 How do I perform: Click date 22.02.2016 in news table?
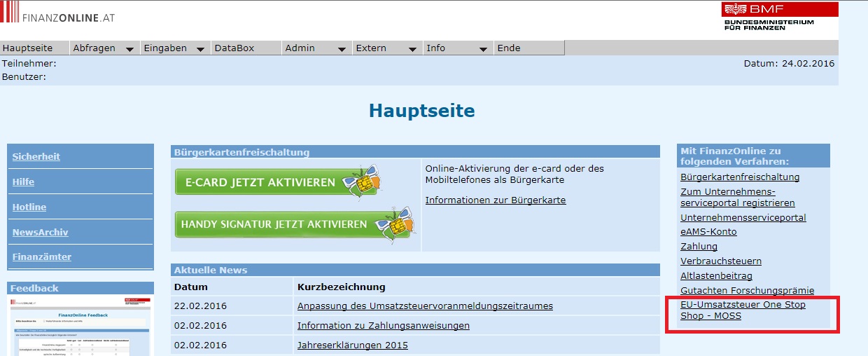coord(200,306)
